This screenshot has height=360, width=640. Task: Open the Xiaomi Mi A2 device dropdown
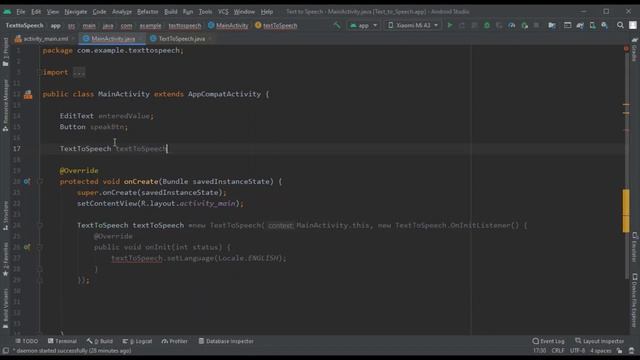pos(412,25)
